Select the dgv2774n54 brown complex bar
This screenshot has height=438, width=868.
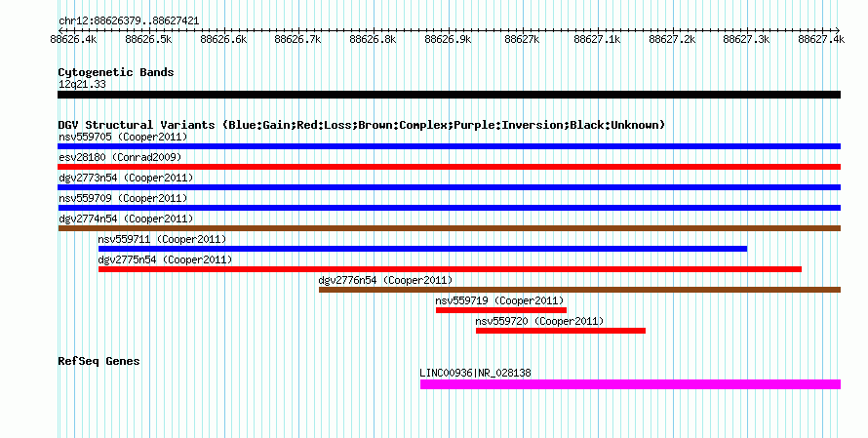point(449,228)
